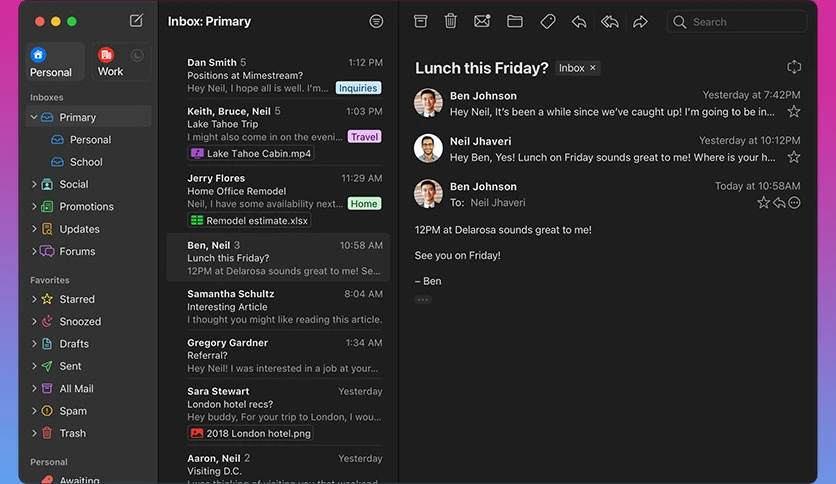Image resolution: width=836 pixels, height=484 pixels.
Task: Open the Social inbox
Action: pos(89,184)
